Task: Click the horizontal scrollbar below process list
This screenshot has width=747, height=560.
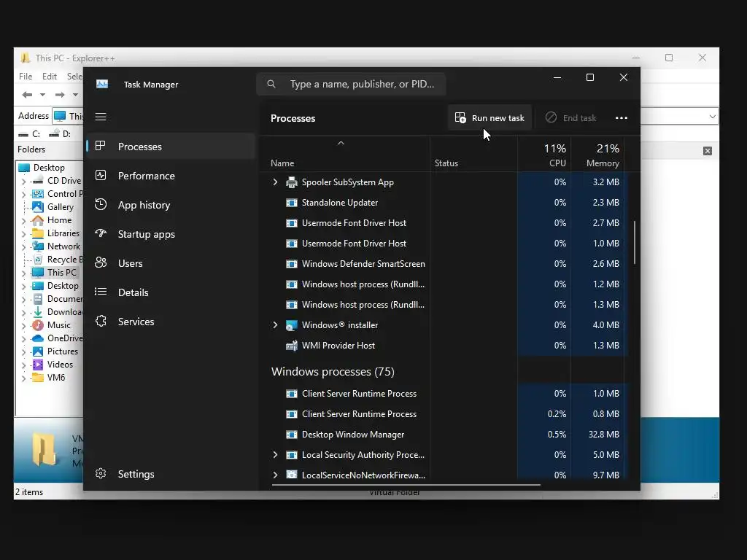Action: tap(406, 485)
